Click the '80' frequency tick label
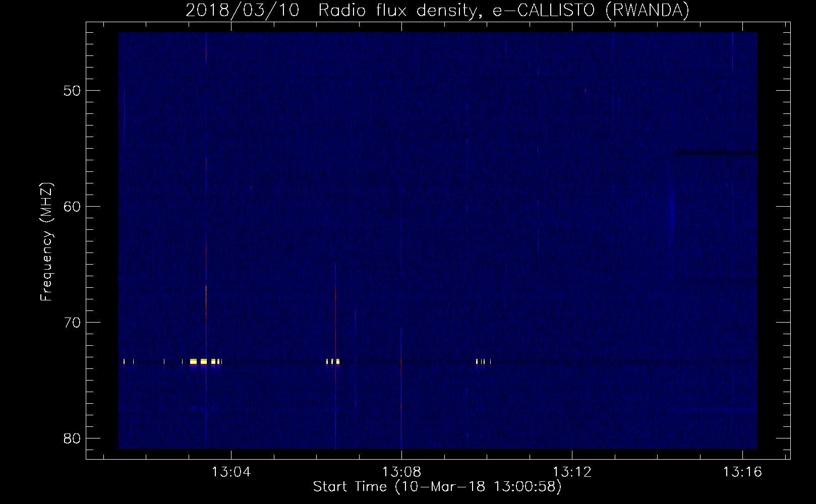The image size is (816, 504). coord(73,438)
